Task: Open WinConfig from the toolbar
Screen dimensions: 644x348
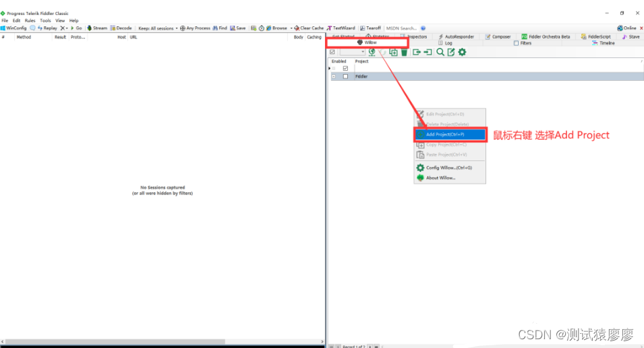Action: click(x=13, y=28)
